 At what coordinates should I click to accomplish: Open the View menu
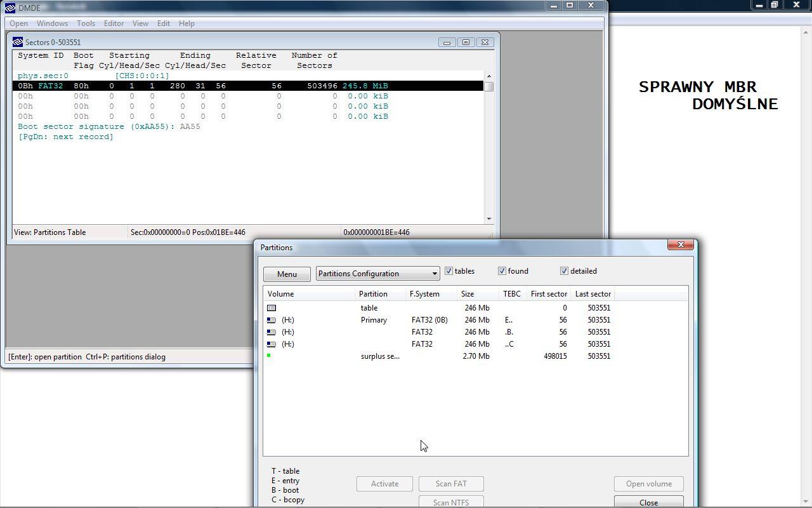140,23
